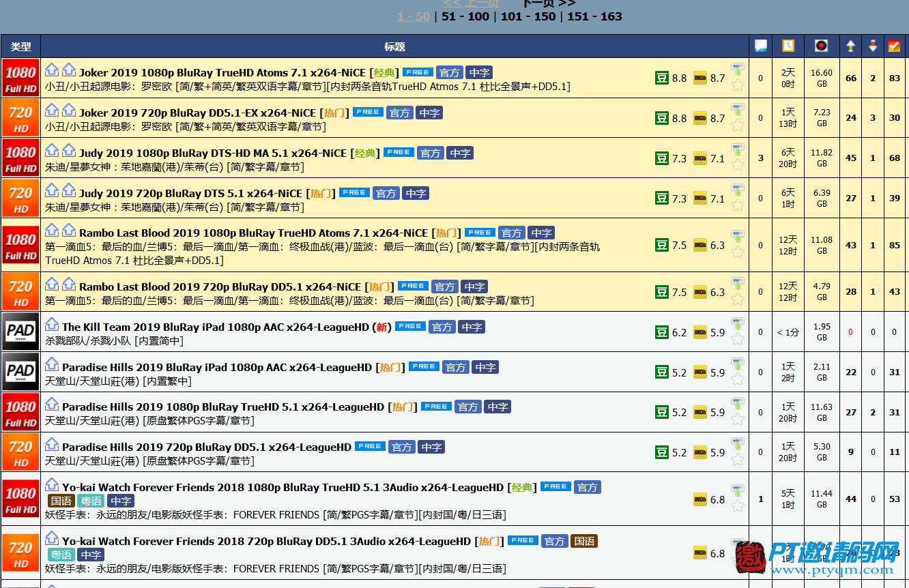Open Joker 2019 720p BluRay DD5.1-EX title
Viewport: 909px width, 588px height.
[198, 113]
